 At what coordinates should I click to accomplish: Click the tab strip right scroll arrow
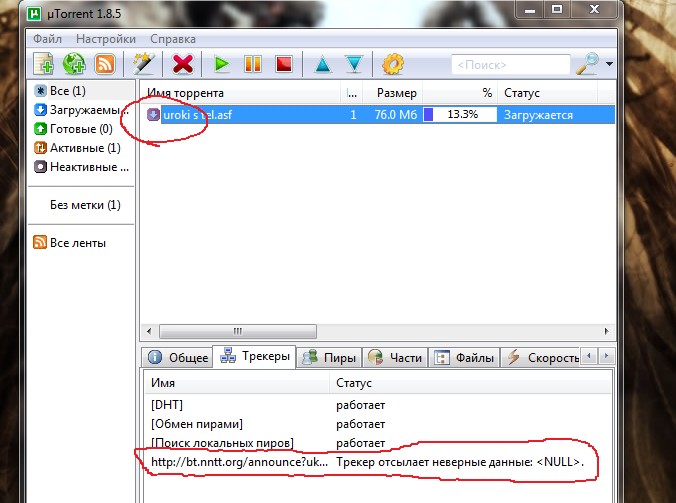point(606,356)
